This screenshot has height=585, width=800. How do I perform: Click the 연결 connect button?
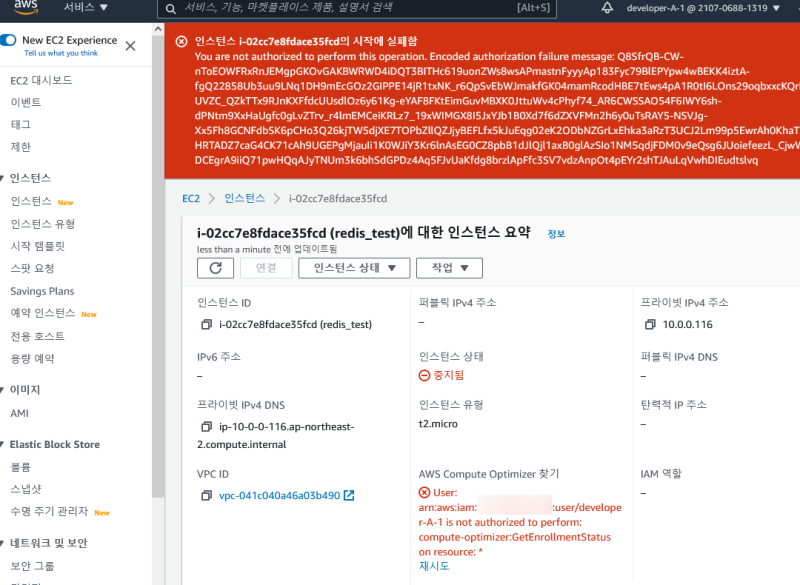266,268
